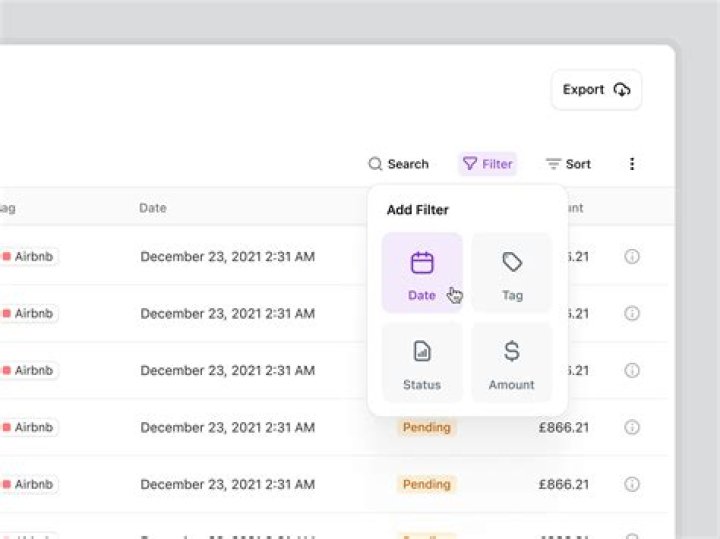Click the Airbnb tag in third row
Screen dimensions: 720x539
pos(28,370)
